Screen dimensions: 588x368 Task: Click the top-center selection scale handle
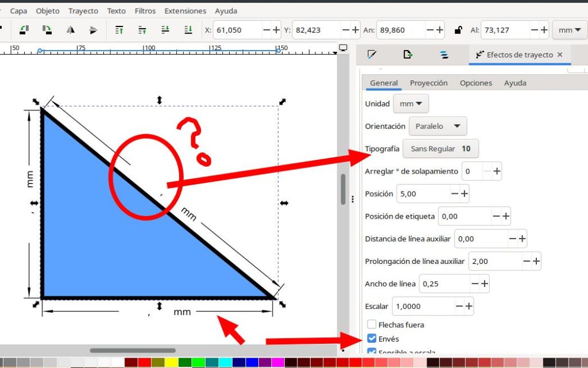(x=160, y=100)
